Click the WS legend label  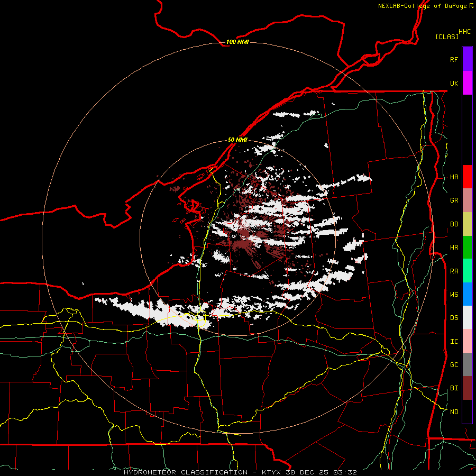click(x=454, y=295)
